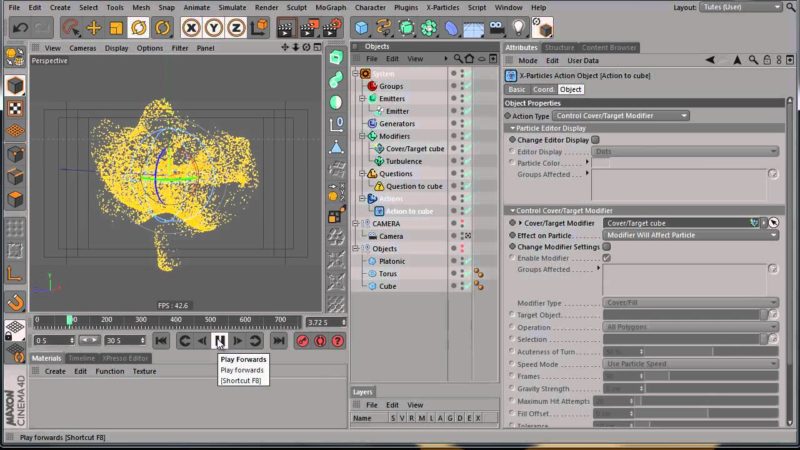This screenshot has height=450, width=800.
Task: Click the Turbulence modifier icon in Objects
Action: point(379,161)
